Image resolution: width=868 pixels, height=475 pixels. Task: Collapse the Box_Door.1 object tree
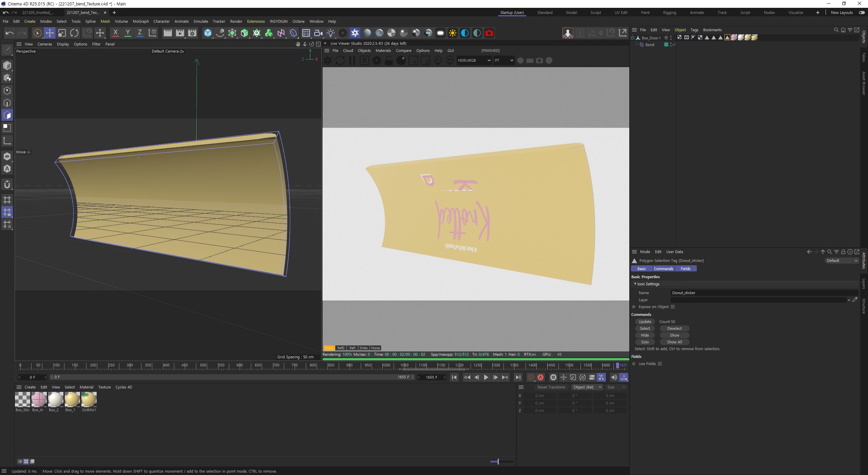633,38
